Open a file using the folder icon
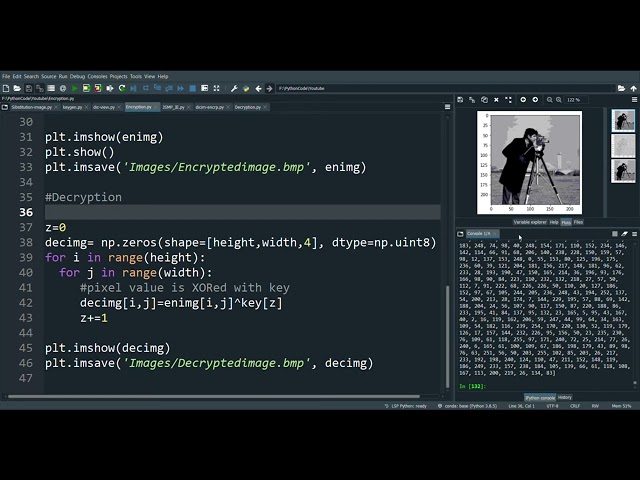 tap(17, 88)
